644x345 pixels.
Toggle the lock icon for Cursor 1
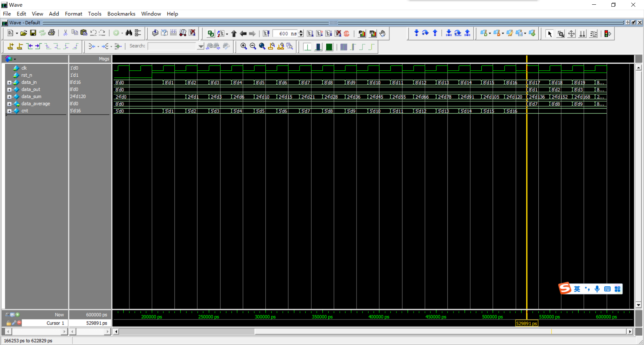tap(9, 323)
